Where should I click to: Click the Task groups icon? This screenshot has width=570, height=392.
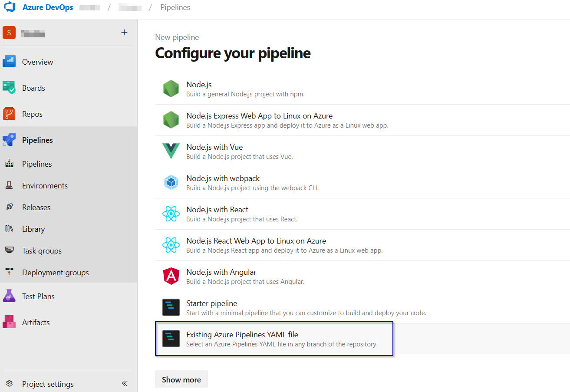click(9, 250)
